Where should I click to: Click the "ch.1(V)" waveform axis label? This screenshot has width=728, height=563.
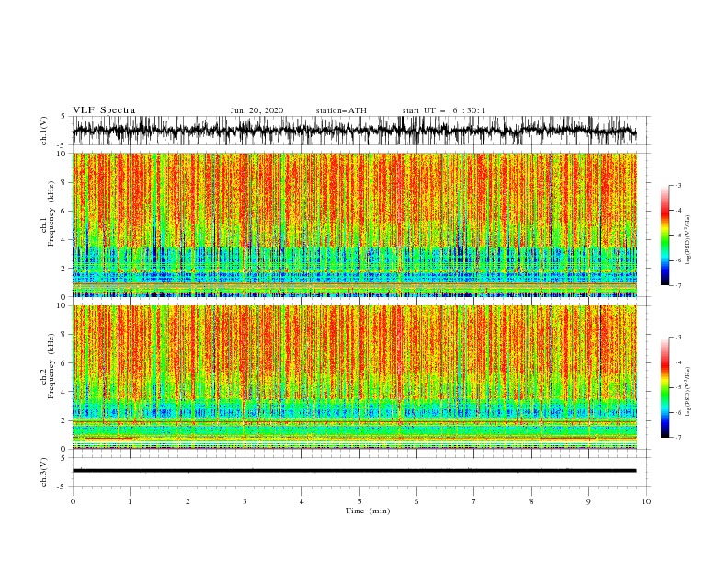pos(44,131)
